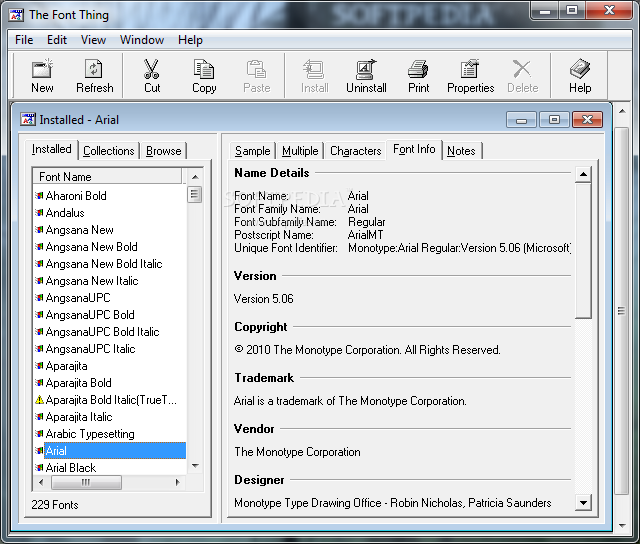
Task: Select the Angsana New font
Action: [x=79, y=230]
